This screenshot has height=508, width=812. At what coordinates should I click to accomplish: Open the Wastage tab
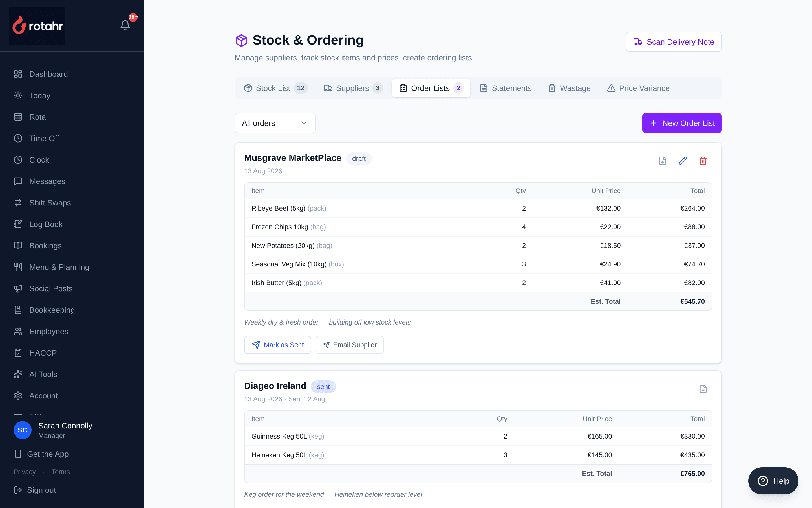(x=569, y=88)
